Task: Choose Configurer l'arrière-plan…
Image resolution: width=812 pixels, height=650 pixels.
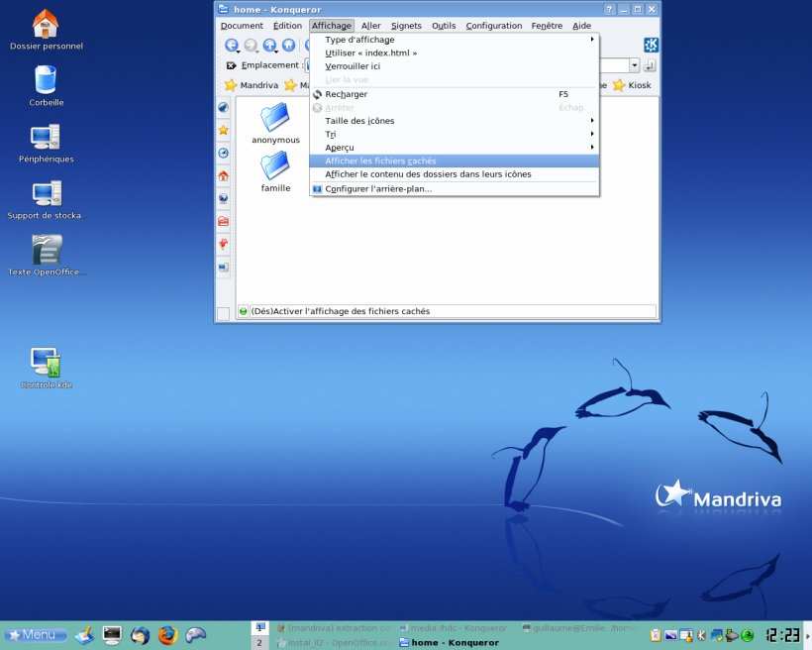Action: tap(455, 189)
